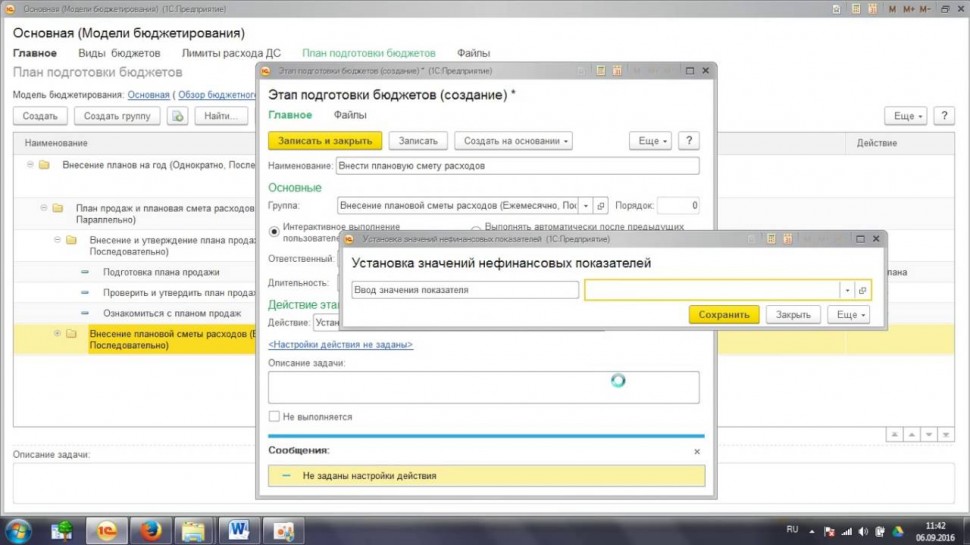Click the copy icon next to Создать группу
970x545 pixels.
(178, 116)
